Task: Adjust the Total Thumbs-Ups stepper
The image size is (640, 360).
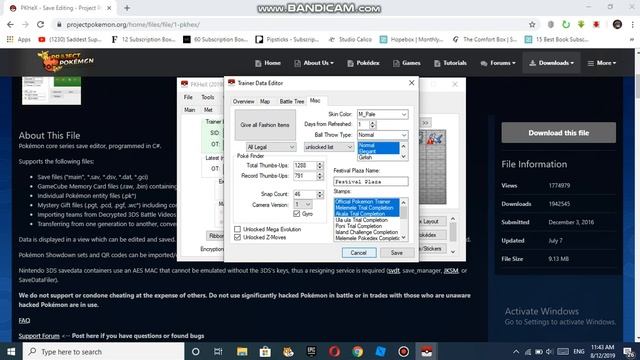Action: 320,166
